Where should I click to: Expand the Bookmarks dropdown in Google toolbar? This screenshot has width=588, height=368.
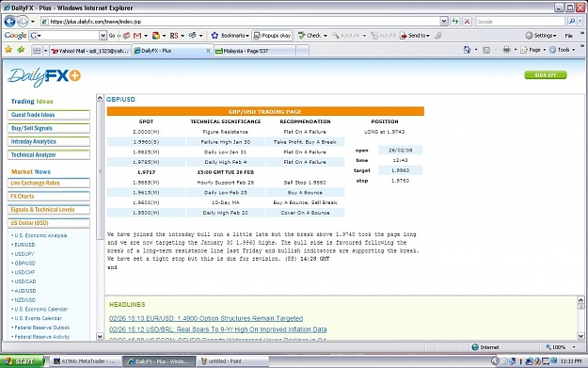(247, 36)
